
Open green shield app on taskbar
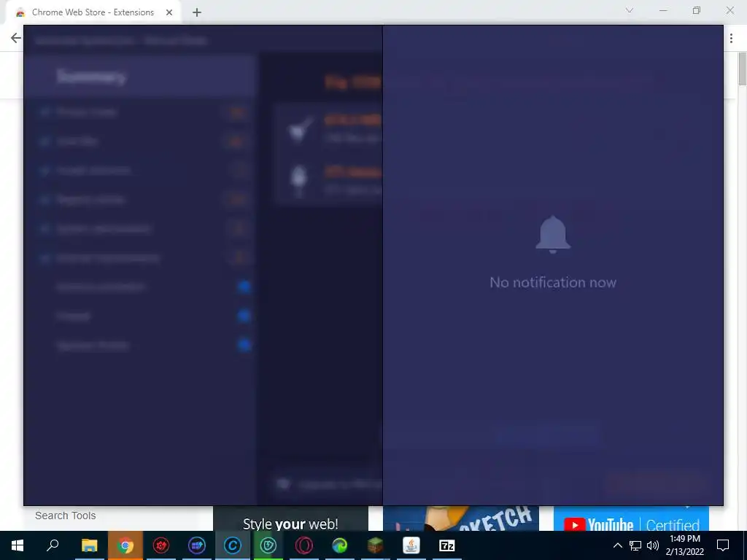tap(268, 545)
